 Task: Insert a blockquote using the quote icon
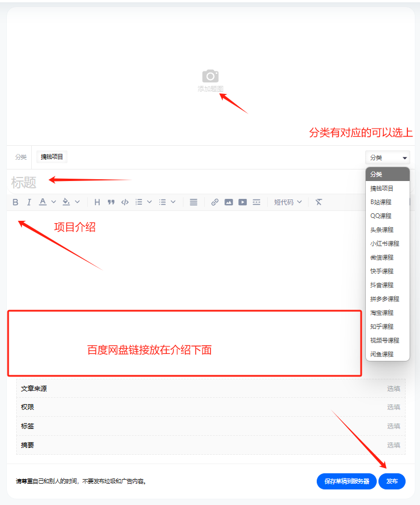[111, 202]
